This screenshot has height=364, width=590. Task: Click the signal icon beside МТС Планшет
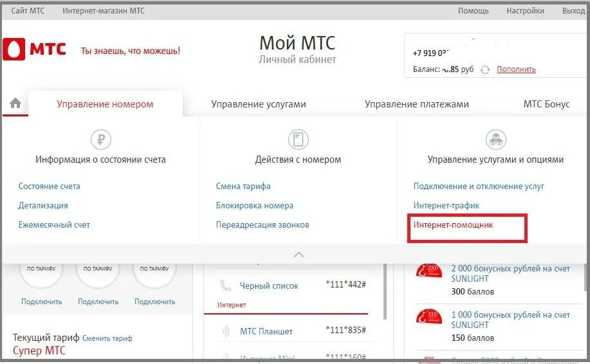(225, 331)
